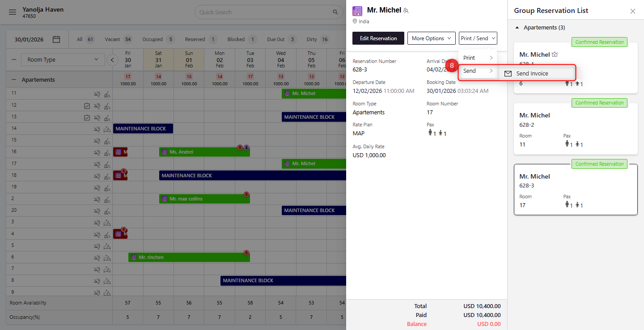Select the Mr. Michel 628-2 reservation card
Screen dimensions: 644x330
point(576,129)
